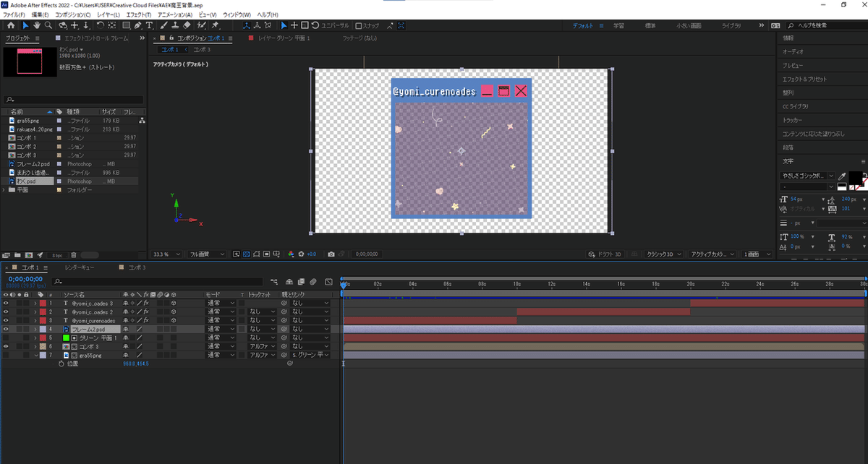Toggle 3D layer switch for layer 1
The width and height of the screenshot is (868, 464).
pos(174,303)
